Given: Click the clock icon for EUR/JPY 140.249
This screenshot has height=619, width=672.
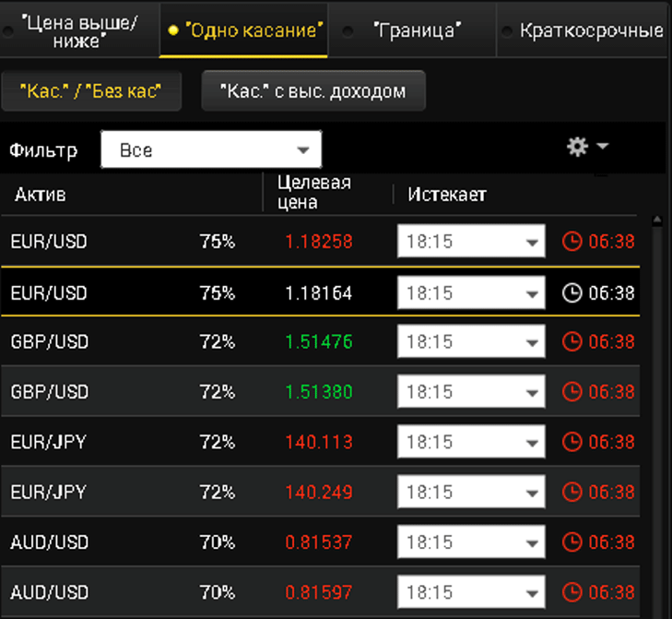Looking at the screenshot, I should 572,492.
